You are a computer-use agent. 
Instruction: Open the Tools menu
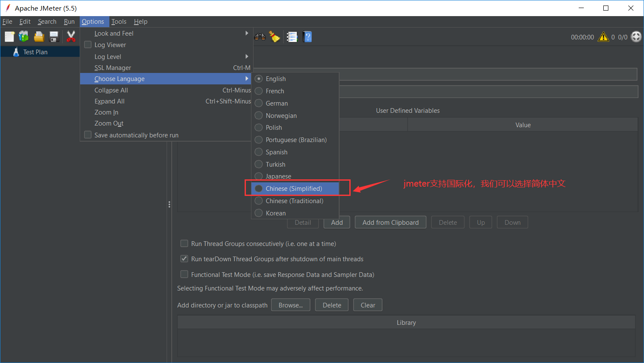(119, 22)
